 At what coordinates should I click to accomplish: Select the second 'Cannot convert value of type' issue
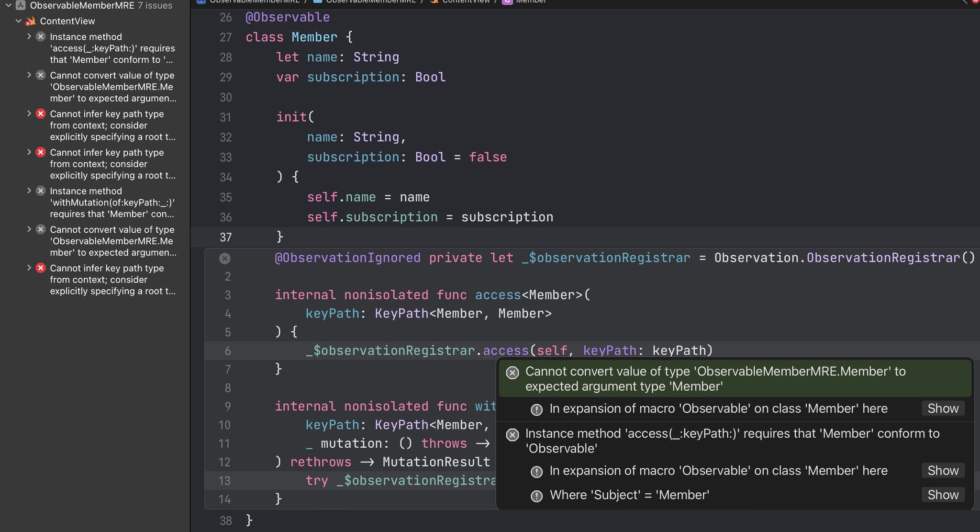click(112, 241)
